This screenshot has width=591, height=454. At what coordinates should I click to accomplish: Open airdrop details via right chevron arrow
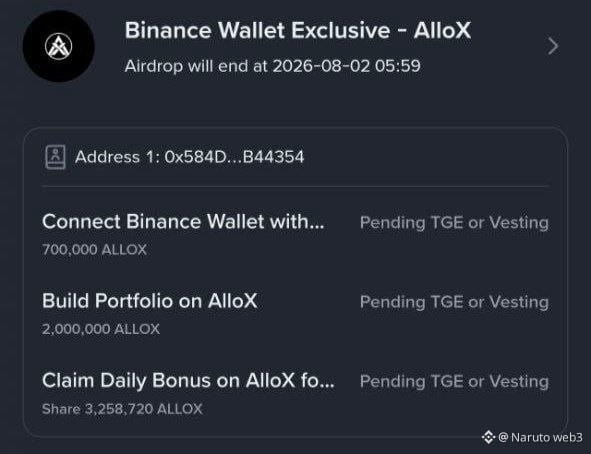point(553,46)
